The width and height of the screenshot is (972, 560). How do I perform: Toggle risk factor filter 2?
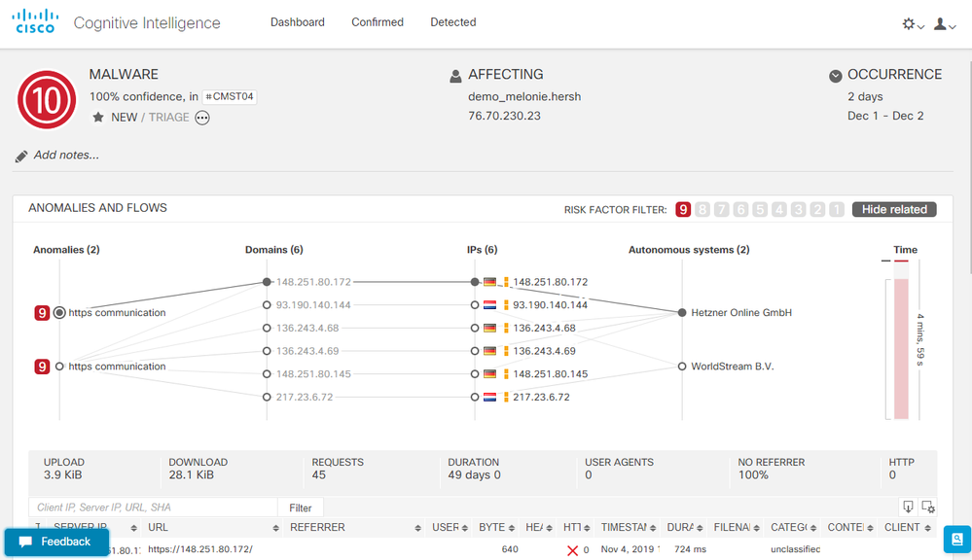point(817,209)
